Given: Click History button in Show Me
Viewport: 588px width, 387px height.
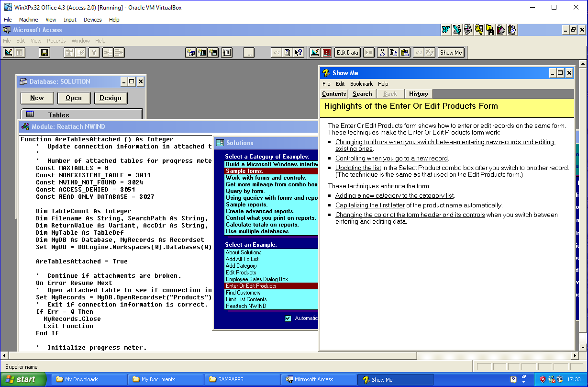Looking at the screenshot, I should click(x=419, y=94).
